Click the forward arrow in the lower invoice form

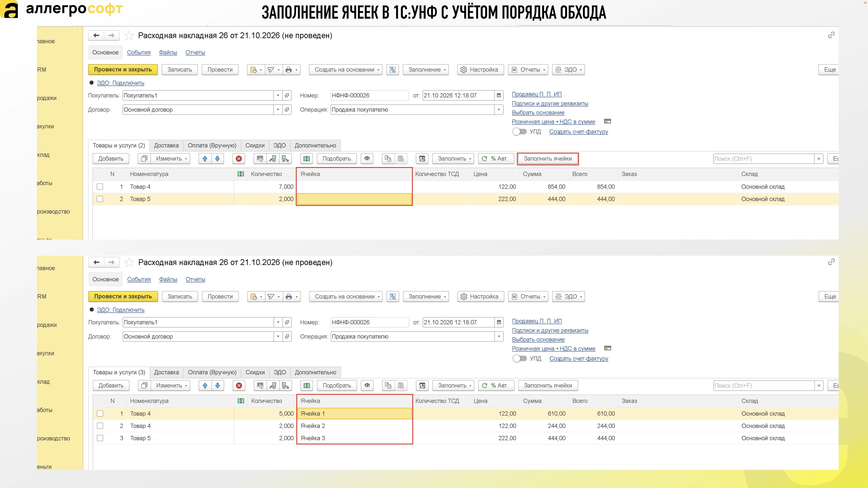[x=112, y=262]
